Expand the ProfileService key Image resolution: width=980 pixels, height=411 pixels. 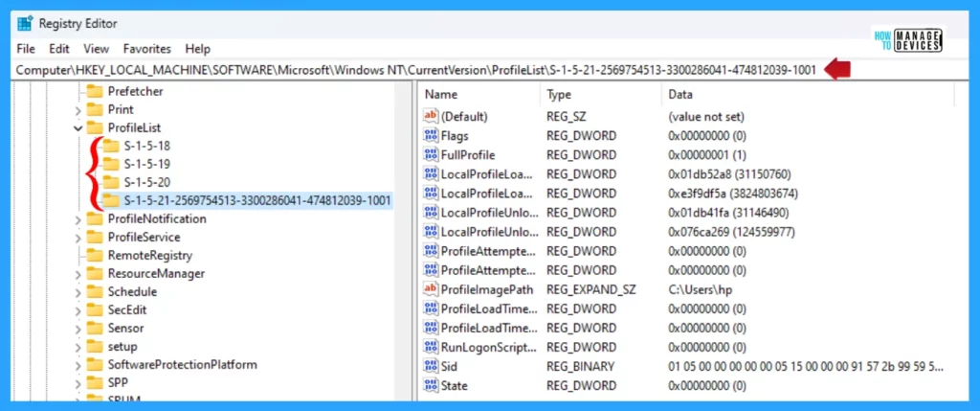[x=78, y=238]
